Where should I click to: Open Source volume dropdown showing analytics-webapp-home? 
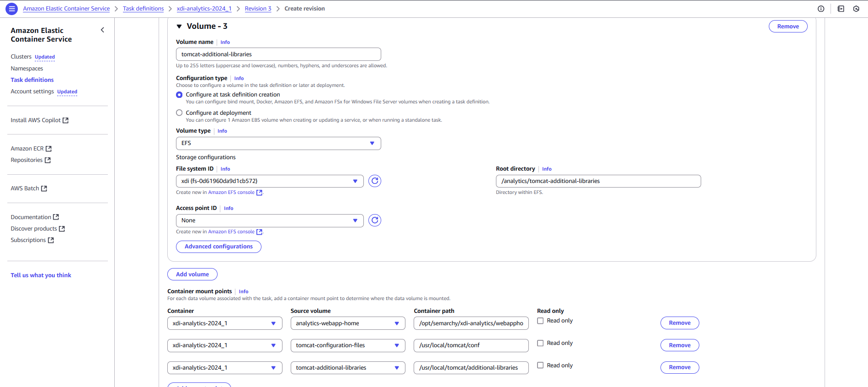tap(348, 323)
